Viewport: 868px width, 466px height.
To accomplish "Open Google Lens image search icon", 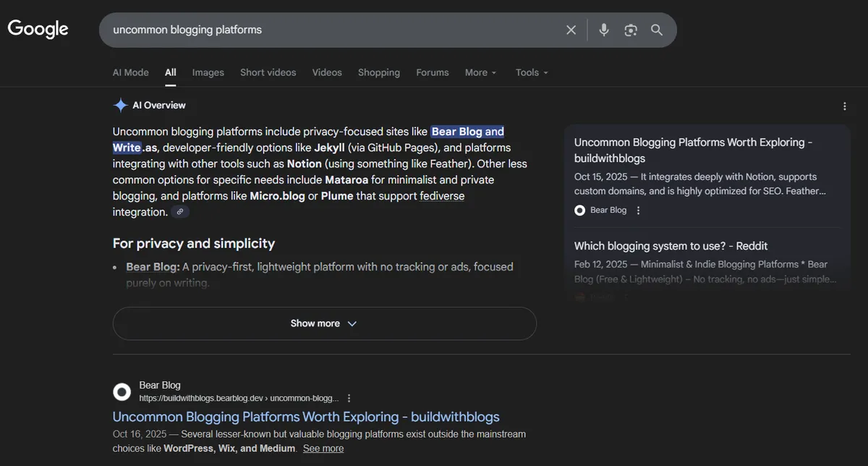I will tap(631, 30).
